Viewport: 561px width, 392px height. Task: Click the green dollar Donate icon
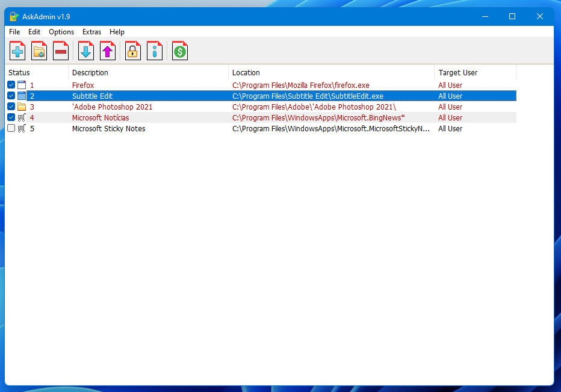(x=179, y=51)
